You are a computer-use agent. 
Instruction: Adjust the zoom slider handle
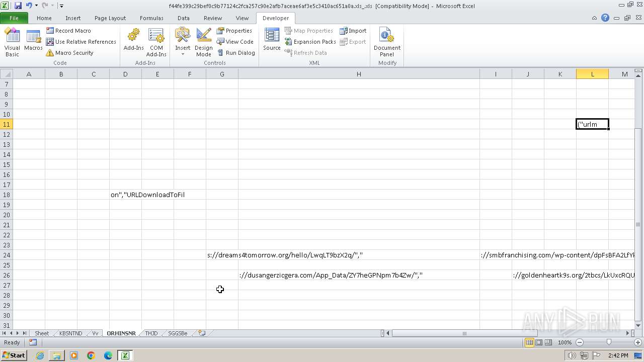click(609, 342)
